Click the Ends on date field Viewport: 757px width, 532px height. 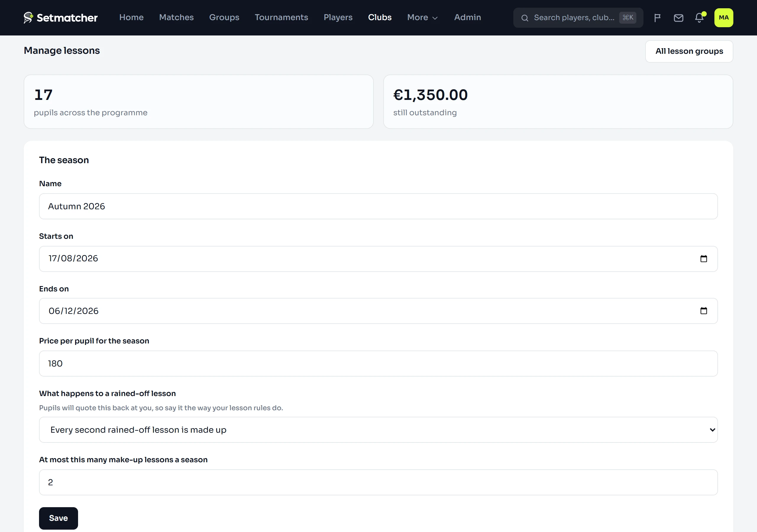pos(378,311)
